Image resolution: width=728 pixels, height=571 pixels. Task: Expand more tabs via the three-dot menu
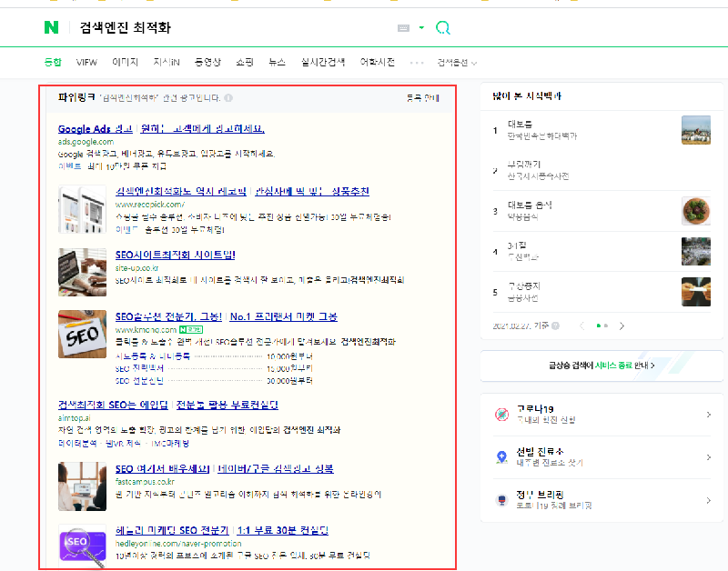point(417,63)
